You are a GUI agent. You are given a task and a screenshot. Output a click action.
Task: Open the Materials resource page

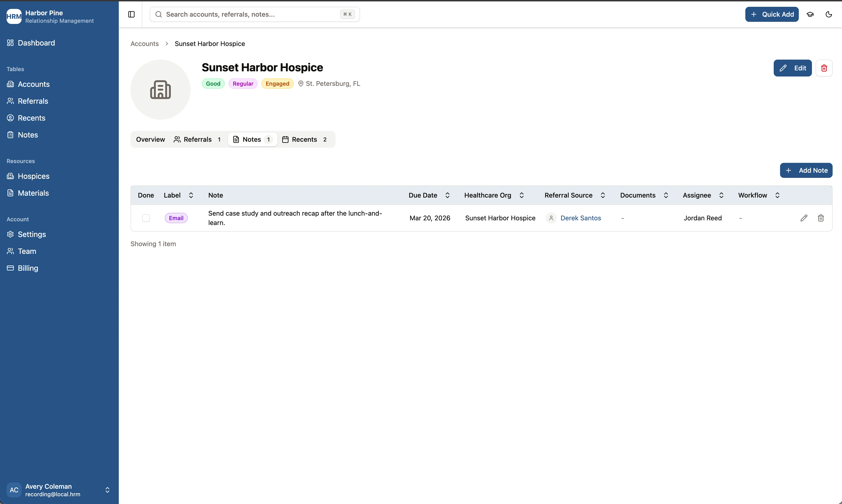tap(34, 193)
